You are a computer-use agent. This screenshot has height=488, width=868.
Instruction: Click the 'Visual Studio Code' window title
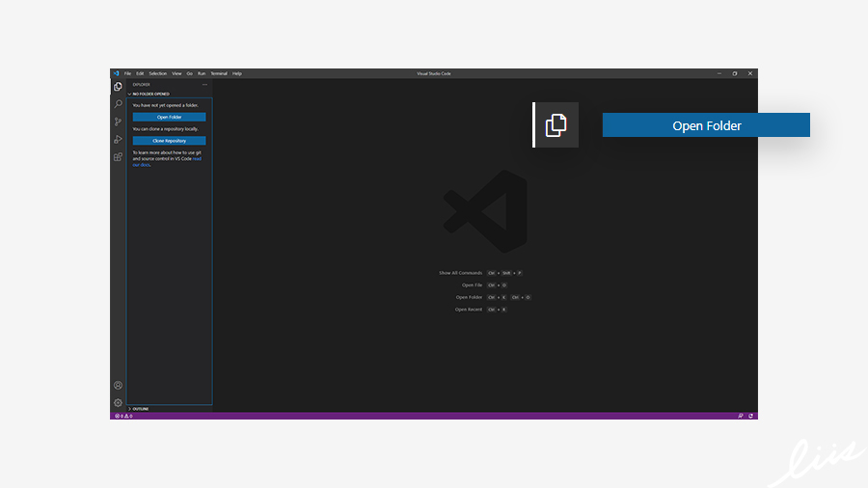tap(434, 73)
